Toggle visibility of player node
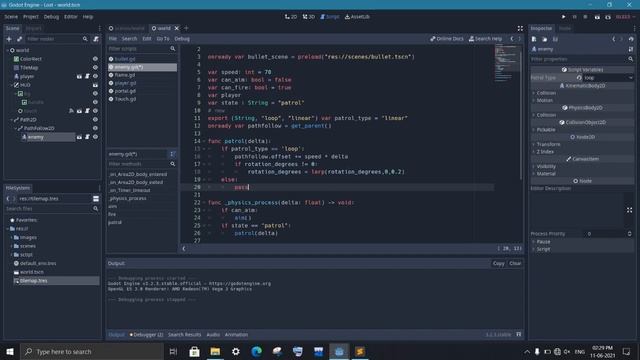 click(x=95, y=76)
